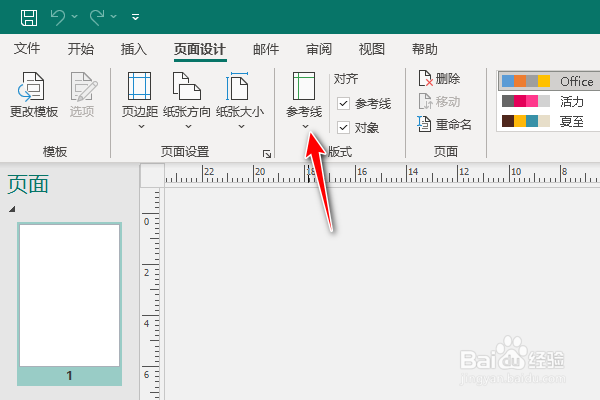This screenshot has width=600, height=400.
Task: Switch to the 插入 tab
Action: (134, 49)
